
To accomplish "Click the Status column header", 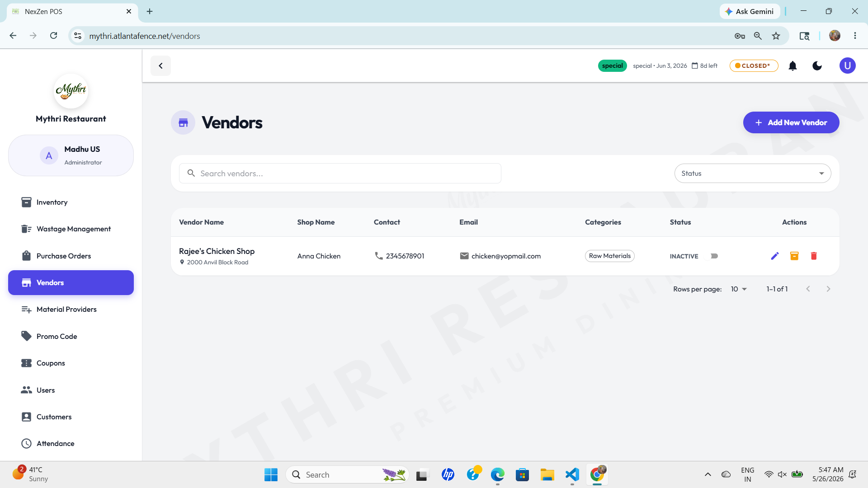I will 680,222.
